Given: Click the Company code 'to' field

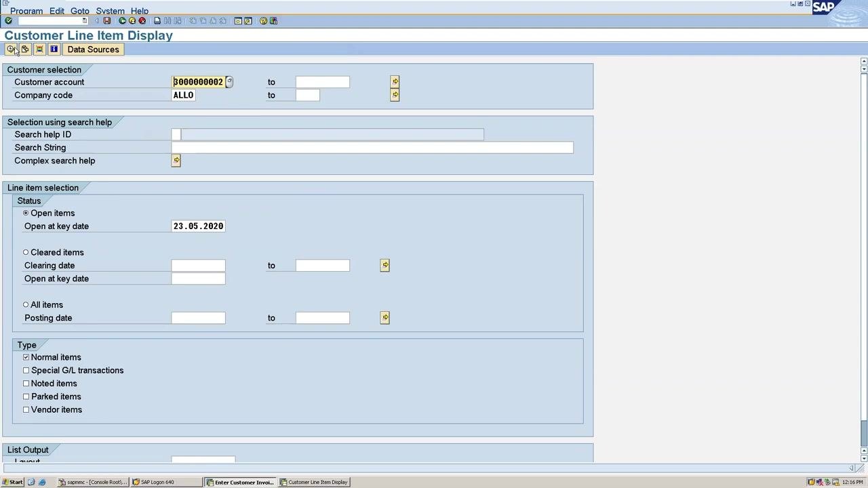Looking at the screenshot, I should [308, 95].
